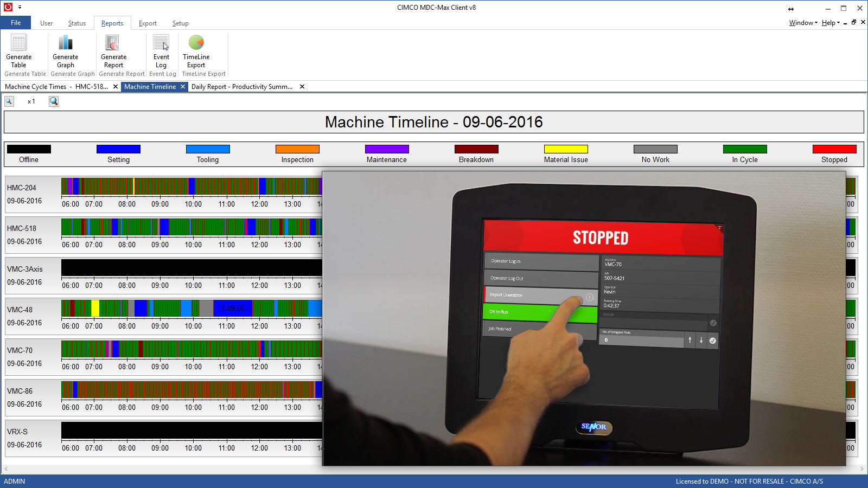Open the Event Log
Image resolution: width=868 pixels, height=488 pixels.
pos(161,43)
